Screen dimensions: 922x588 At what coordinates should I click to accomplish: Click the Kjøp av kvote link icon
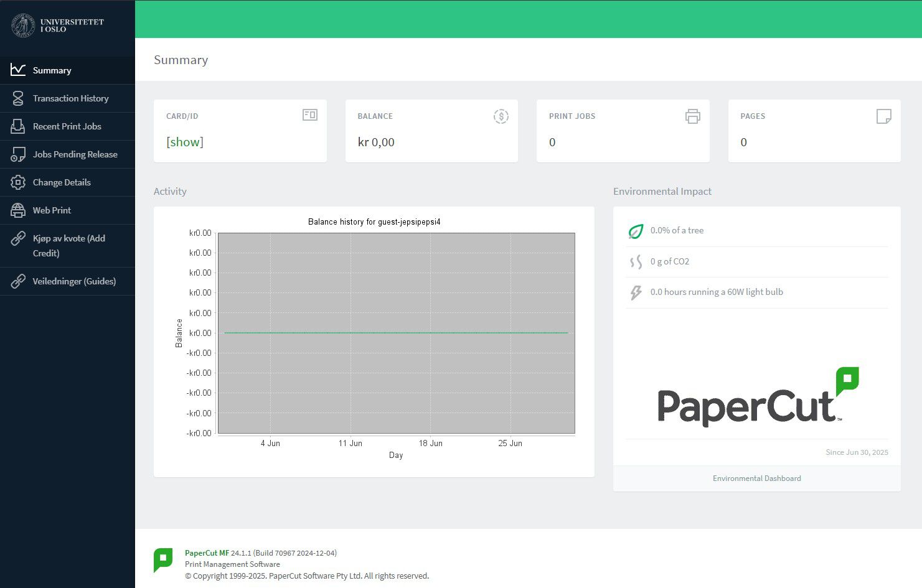coord(18,238)
